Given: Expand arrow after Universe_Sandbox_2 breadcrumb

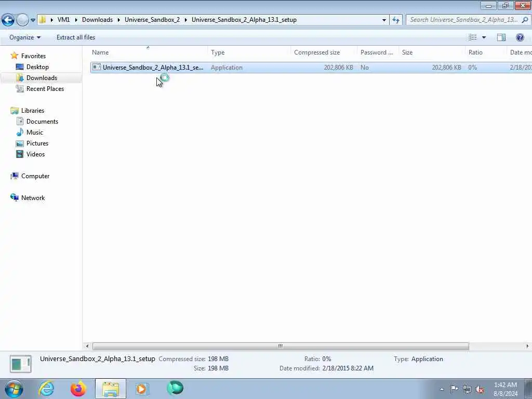Looking at the screenshot, I should [x=186, y=20].
